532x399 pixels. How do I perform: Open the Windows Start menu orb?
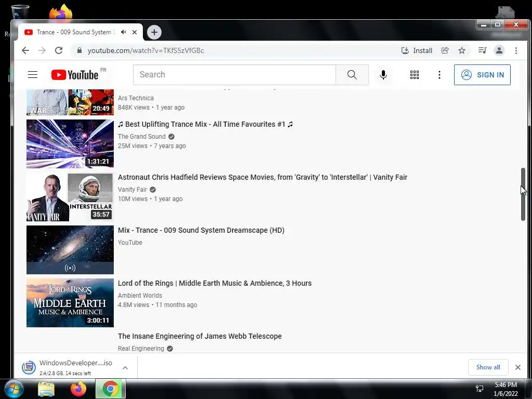pos(14,389)
